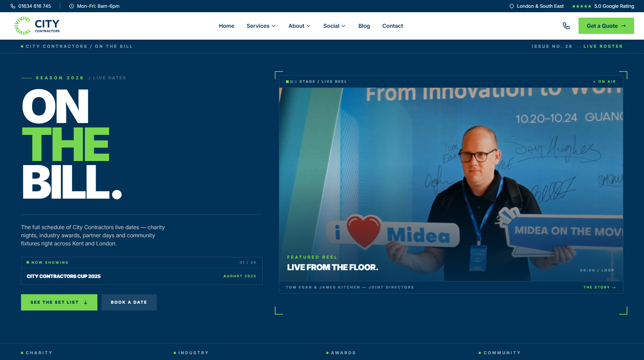
Task: Click the arrow icon on Get a Quote
Action: (623, 26)
